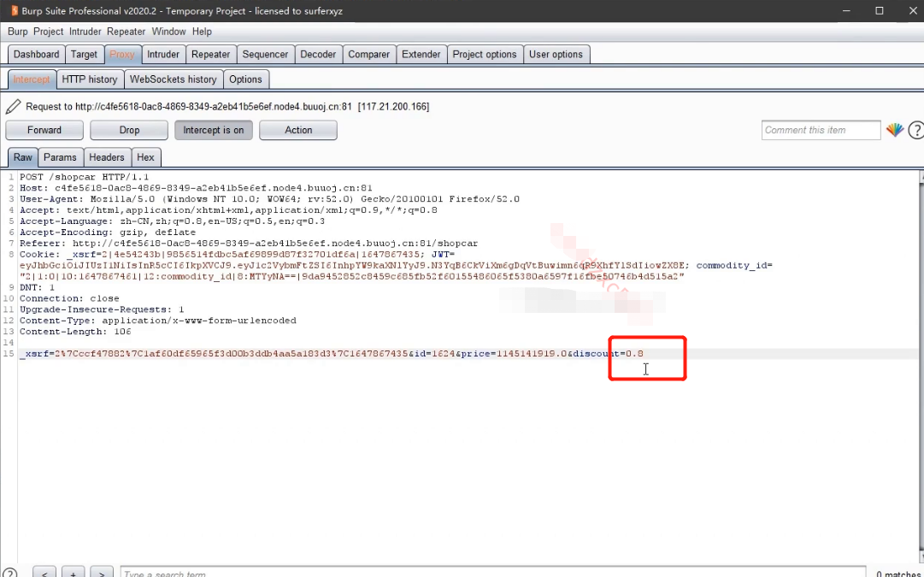Open the help question mark beside comment field

point(915,130)
